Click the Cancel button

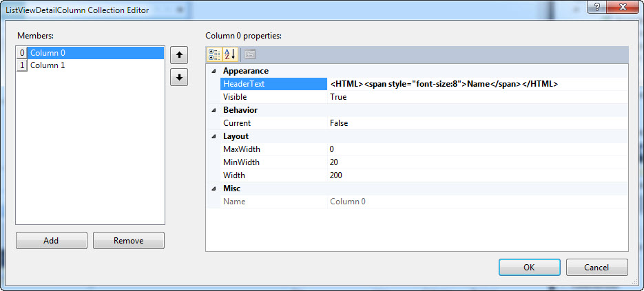596,267
